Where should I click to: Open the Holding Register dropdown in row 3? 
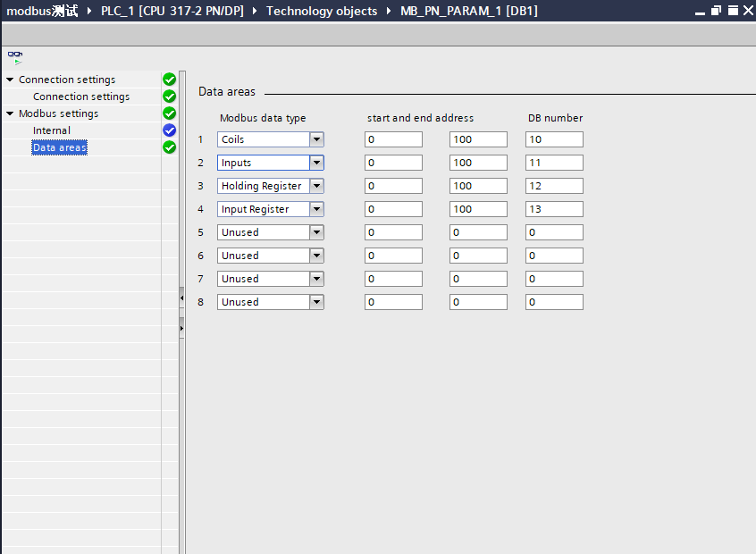(316, 186)
